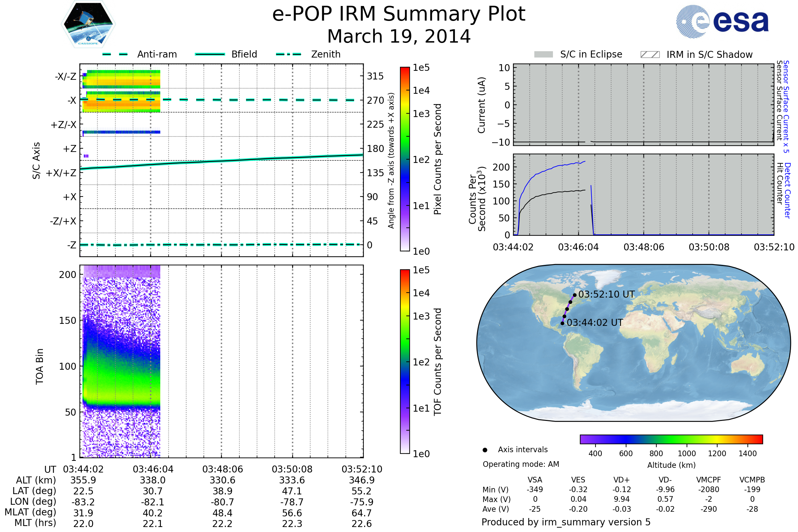Click the Pixel Counts per Second colorbar
Screen dimensions: 798x532
coord(405,159)
